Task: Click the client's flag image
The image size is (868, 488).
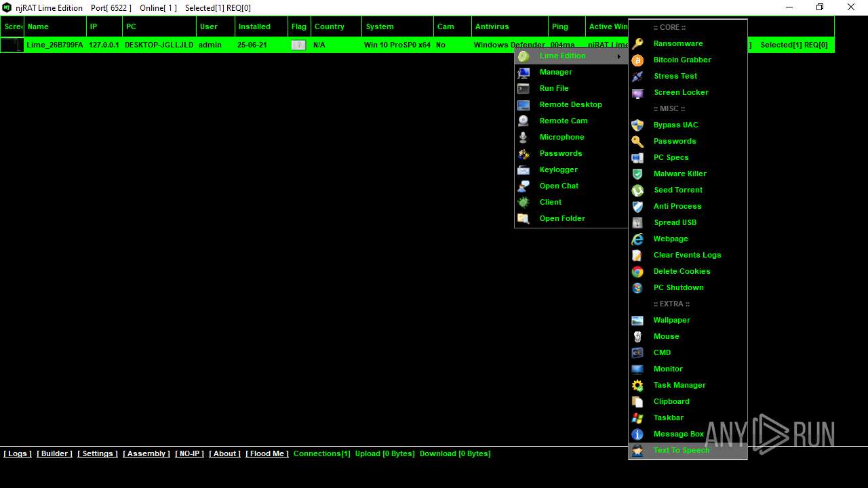Action: tap(298, 45)
